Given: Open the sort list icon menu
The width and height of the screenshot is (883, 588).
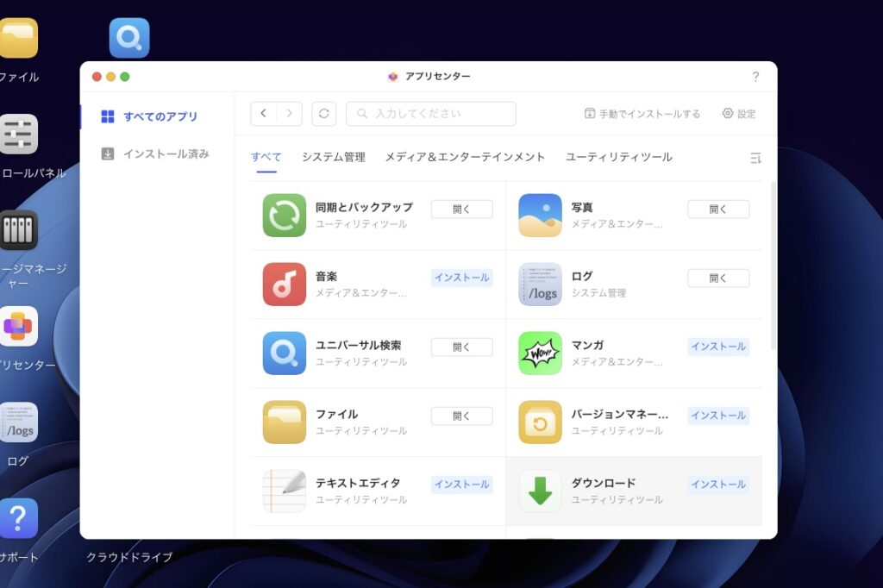Looking at the screenshot, I should point(755,158).
